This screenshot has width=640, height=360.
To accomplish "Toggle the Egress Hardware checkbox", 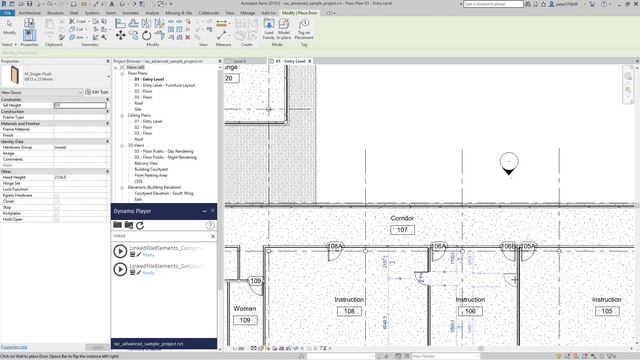I will click(x=57, y=196).
